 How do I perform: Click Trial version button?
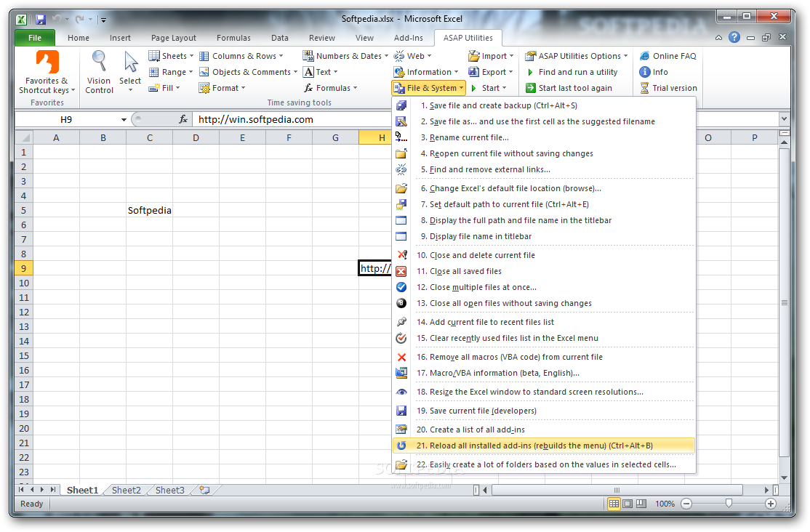[x=668, y=88]
